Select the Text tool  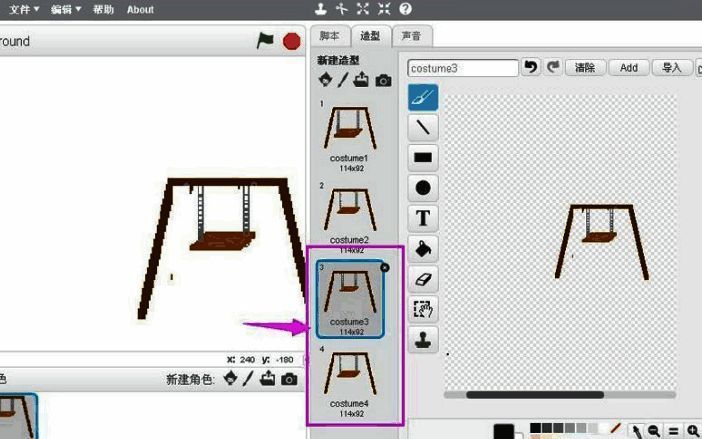point(423,217)
